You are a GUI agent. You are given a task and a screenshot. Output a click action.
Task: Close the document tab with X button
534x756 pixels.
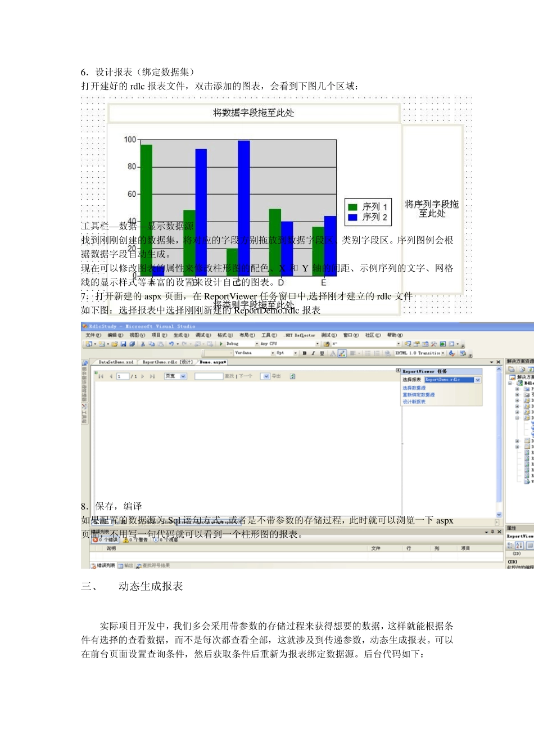pyautogui.click(x=498, y=362)
